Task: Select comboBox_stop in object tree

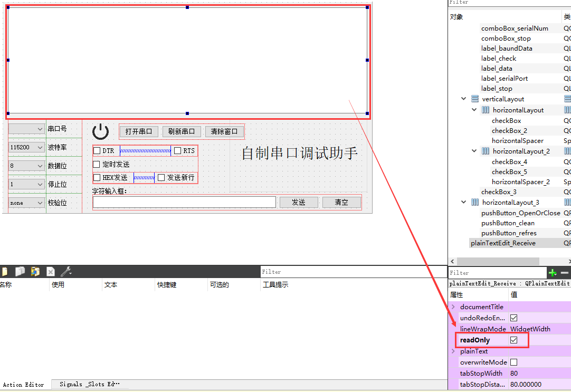Action: pyautogui.click(x=506, y=39)
